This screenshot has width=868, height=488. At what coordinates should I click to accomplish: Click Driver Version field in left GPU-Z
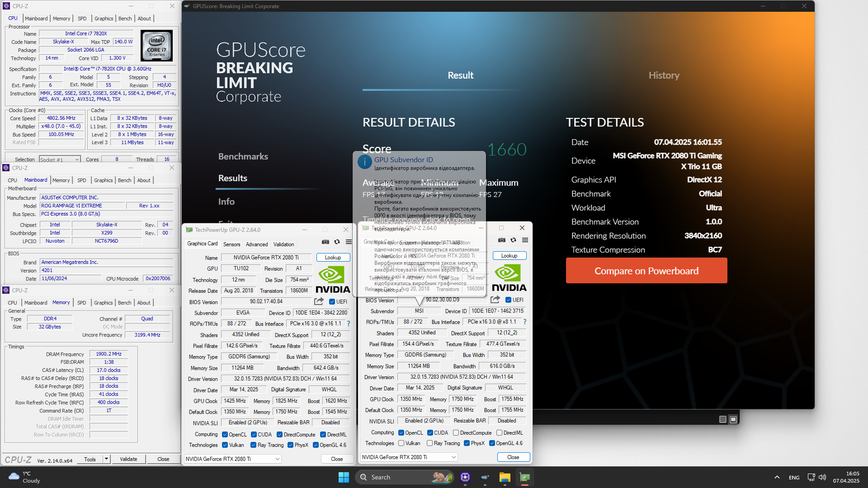tap(285, 379)
